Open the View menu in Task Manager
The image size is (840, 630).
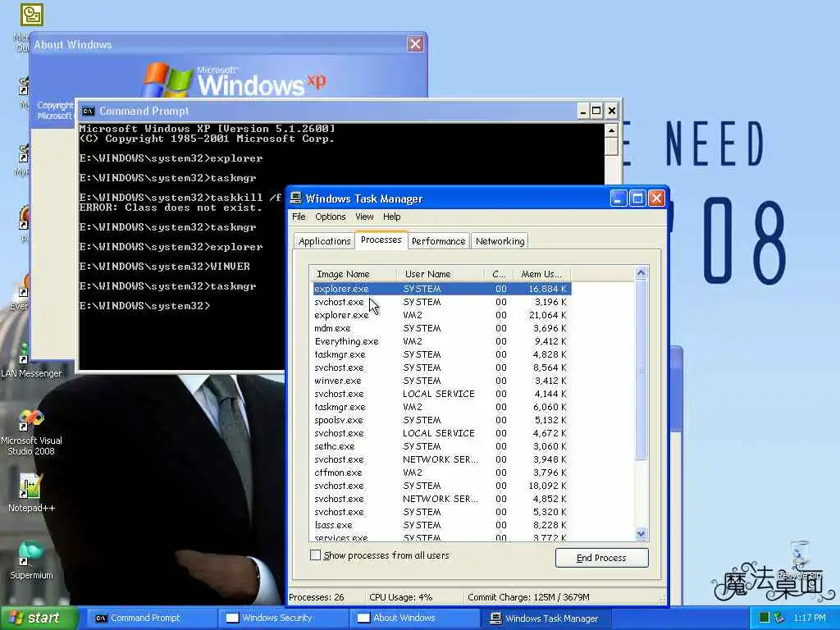[x=364, y=217]
